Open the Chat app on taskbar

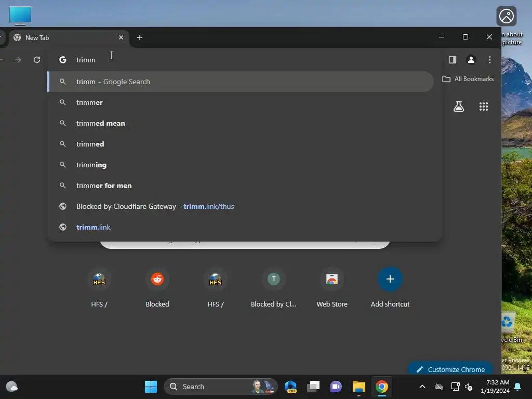pyautogui.click(x=336, y=387)
